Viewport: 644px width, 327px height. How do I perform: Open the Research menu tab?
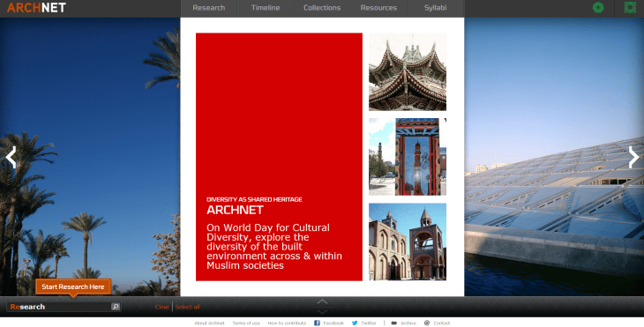[x=209, y=8]
